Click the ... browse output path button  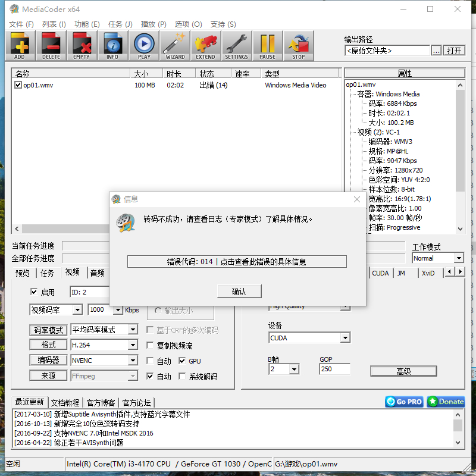436,51
